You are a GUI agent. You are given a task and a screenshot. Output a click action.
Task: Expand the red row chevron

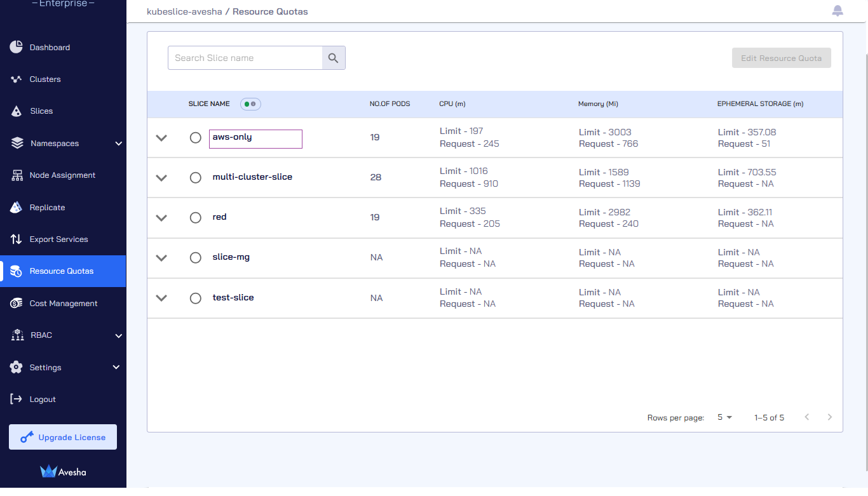(x=161, y=218)
